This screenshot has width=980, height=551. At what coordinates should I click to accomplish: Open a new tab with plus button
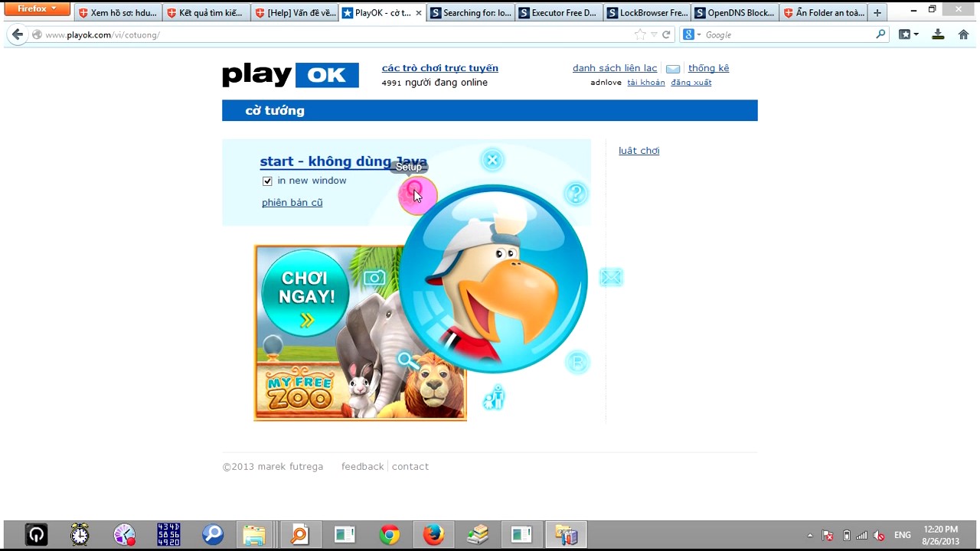pyautogui.click(x=877, y=13)
